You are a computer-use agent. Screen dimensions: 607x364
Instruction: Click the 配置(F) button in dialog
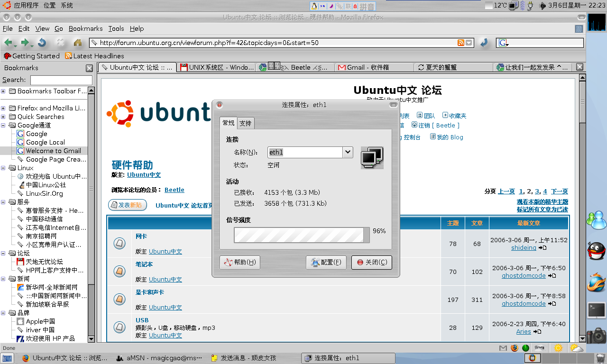(x=326, y=262)
